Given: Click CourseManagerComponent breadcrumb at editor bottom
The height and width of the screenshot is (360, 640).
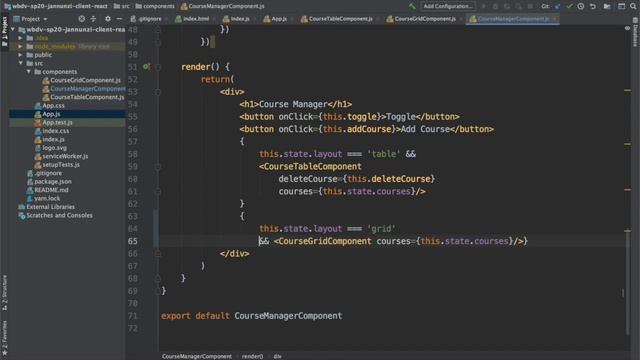Looking at the screenshot, I should click(x=197, y=356).
